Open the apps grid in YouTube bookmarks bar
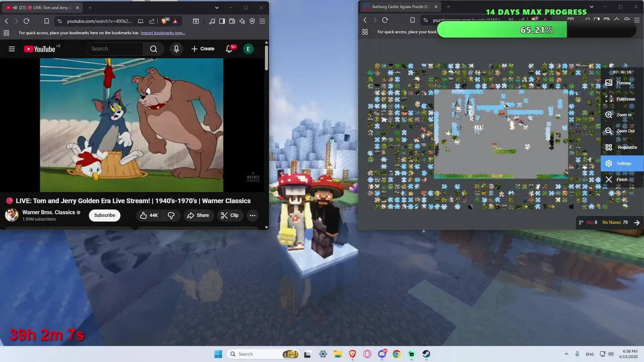Screen dimensions: 644x362 (x=6, y=33)
